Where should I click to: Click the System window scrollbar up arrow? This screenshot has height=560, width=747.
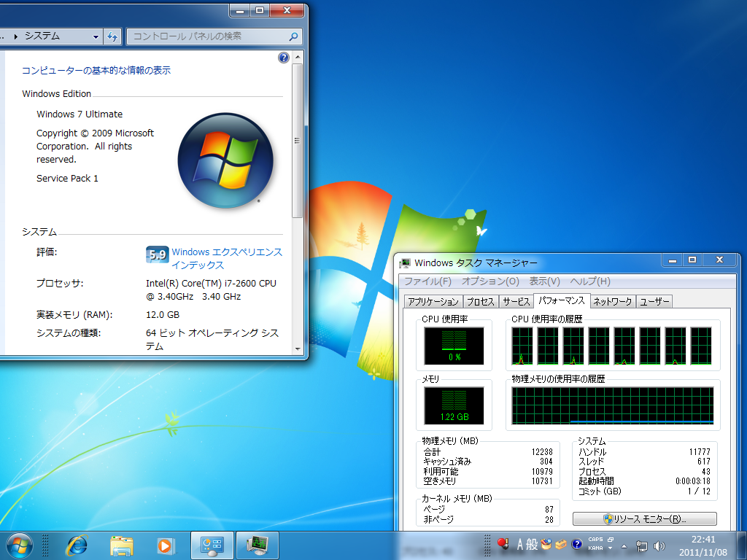298,57
